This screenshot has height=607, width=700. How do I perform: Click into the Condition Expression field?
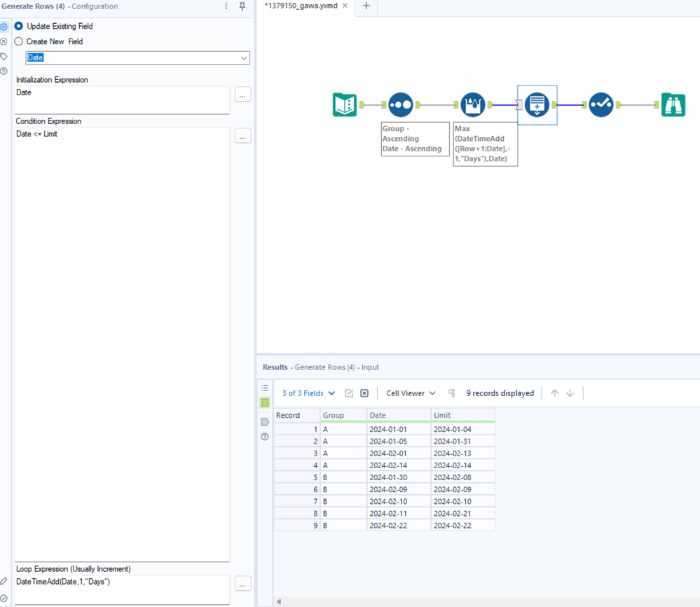click(123, 344)
